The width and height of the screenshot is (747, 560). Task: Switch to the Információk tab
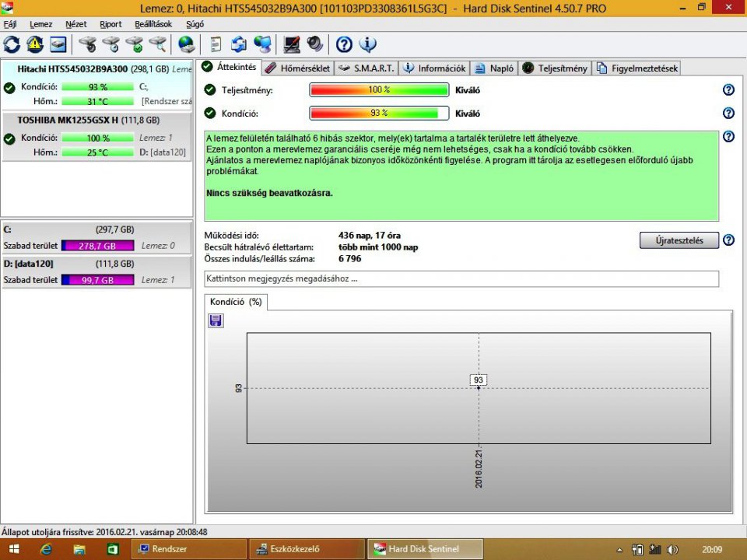click(434, 68)
